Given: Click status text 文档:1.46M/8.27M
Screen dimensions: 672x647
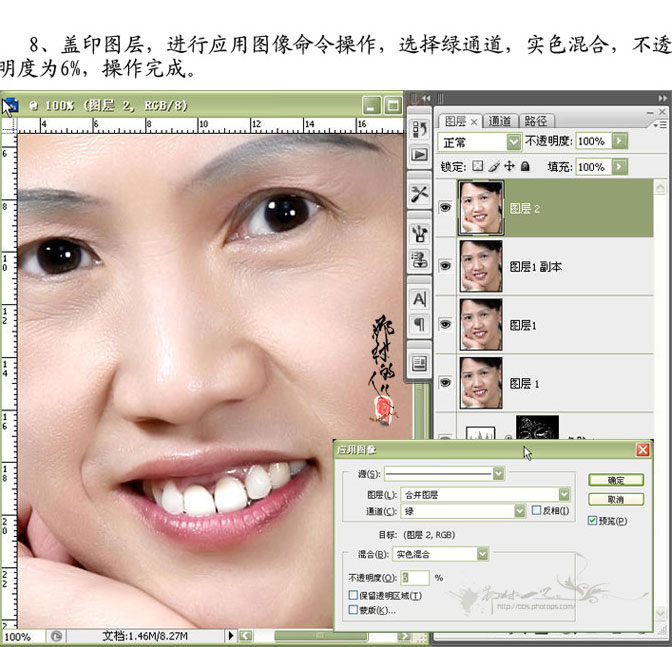Looking at the screenshot, I should (x=145, y=636).
